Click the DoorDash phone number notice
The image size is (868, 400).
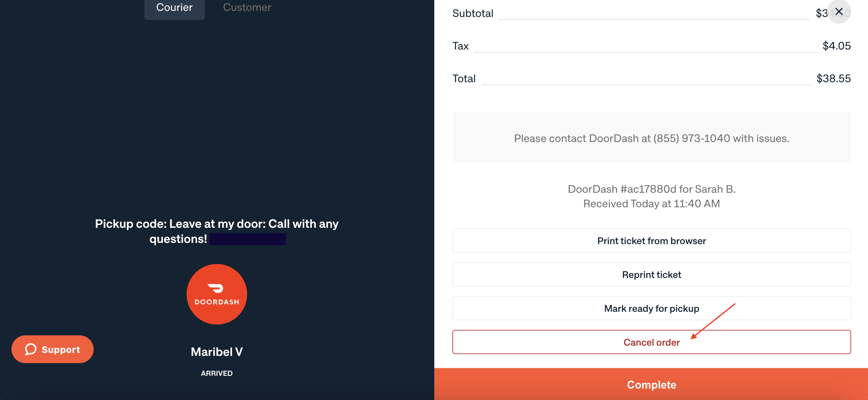[651, 138]
